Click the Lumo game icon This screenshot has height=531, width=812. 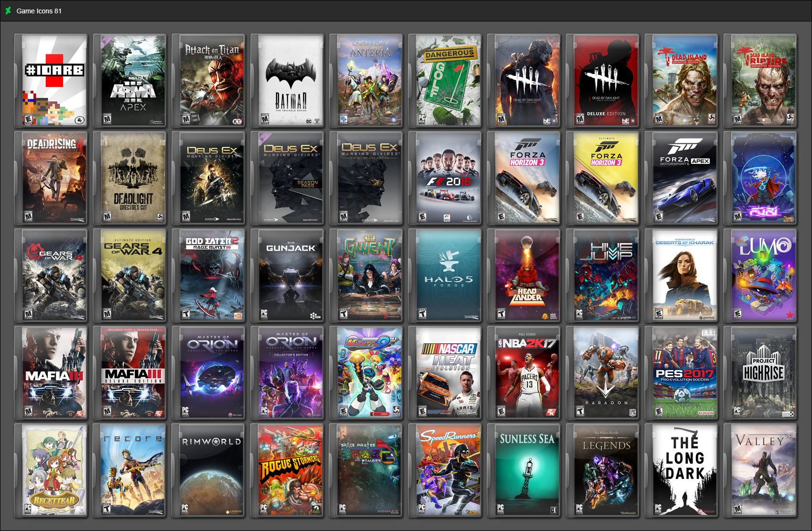click(760, 276)
